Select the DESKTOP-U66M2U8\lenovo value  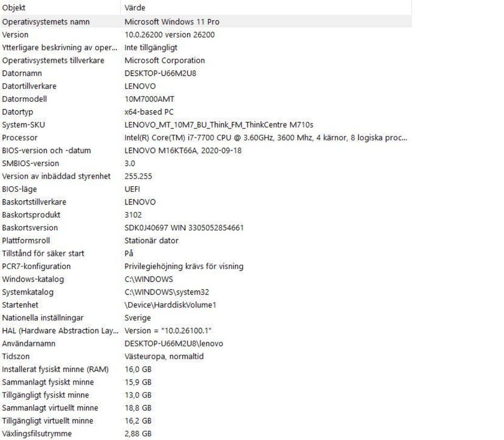(174, 344)
